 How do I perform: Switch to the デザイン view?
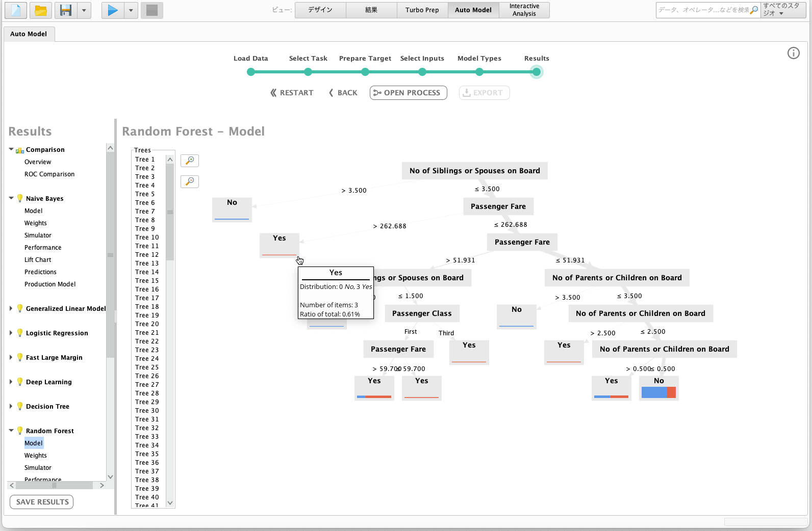pyautogui.click(x=320, y=10)
